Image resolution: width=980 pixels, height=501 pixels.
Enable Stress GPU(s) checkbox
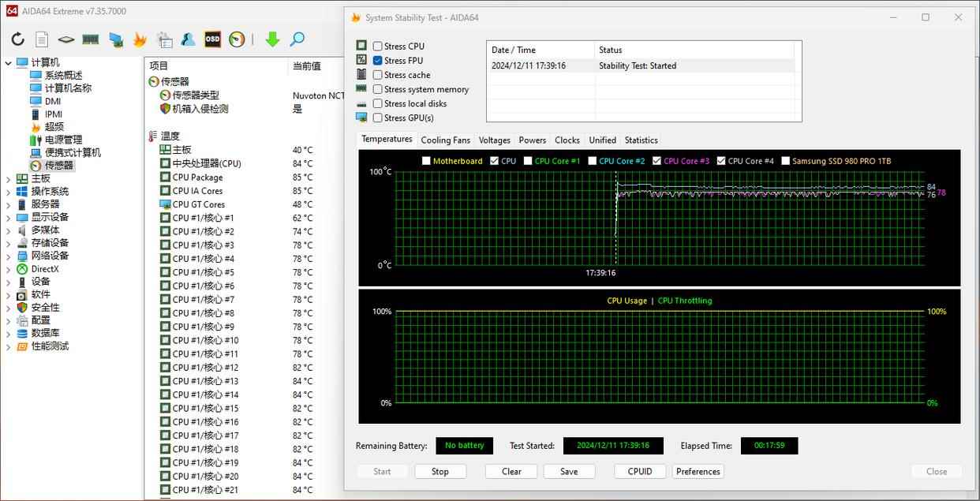coord(378,118)
